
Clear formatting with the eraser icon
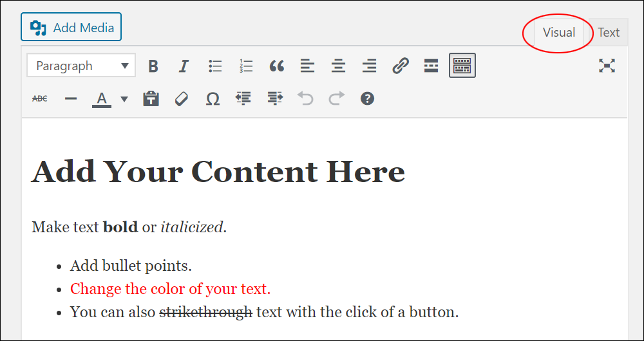pos(182,98)
